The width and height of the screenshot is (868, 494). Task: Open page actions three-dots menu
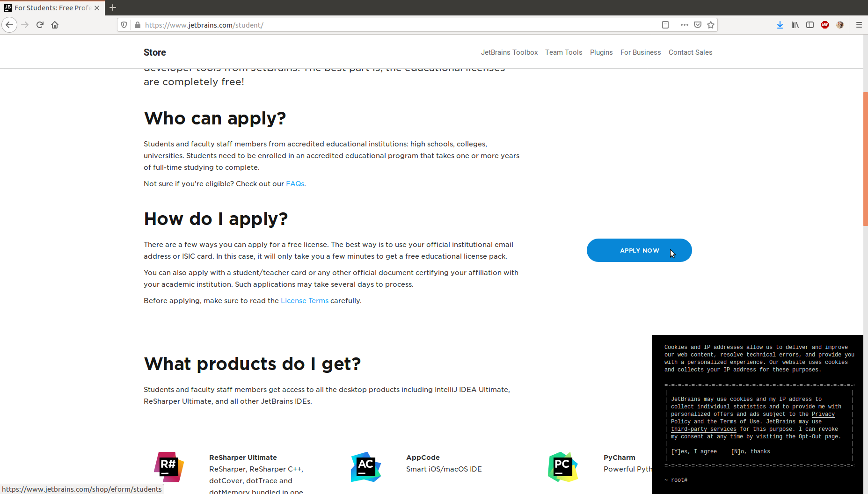pyautogui.click(x=685, y=25)
